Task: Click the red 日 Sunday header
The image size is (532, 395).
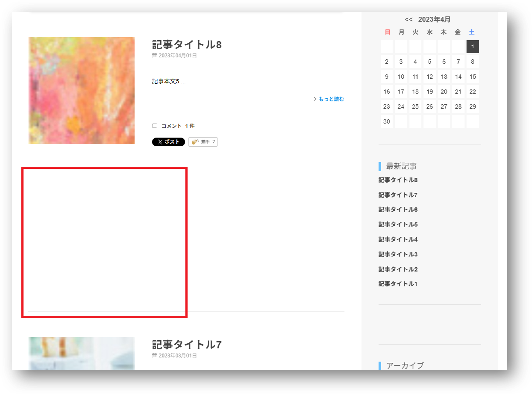Action: (387, 32)
